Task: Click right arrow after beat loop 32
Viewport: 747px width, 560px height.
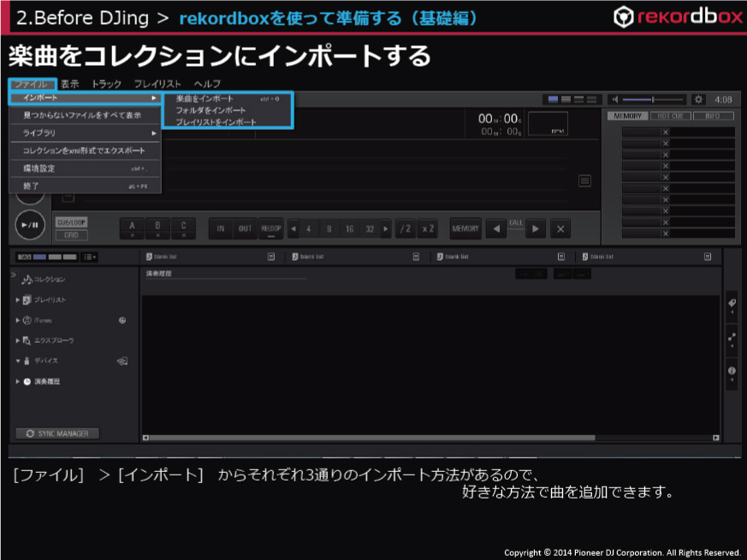Action: pyautogui.click(x=386, y=229)
